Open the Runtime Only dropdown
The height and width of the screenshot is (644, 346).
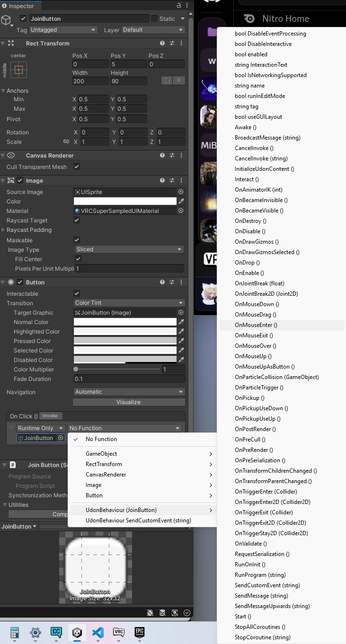tap(41, 428)
